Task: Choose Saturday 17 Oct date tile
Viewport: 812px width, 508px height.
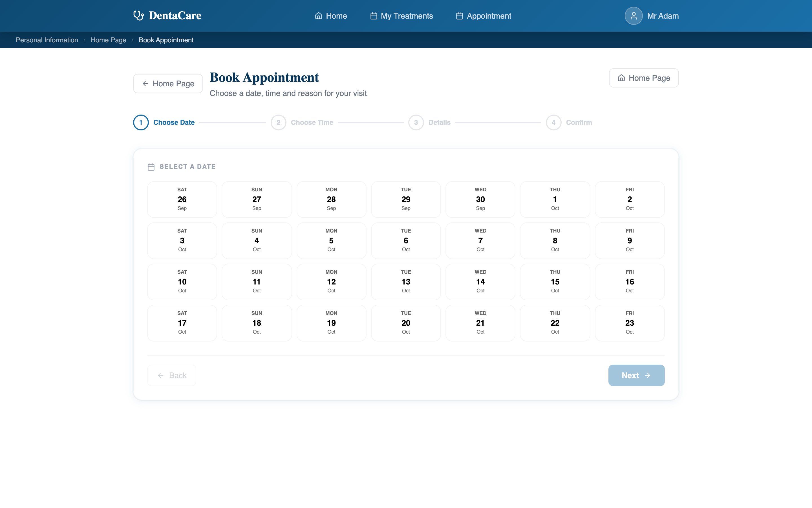Action: click(x=182, y=323)
